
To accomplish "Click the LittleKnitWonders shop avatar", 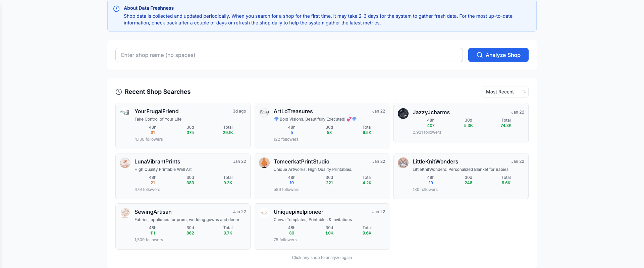I will pos(403,163).
